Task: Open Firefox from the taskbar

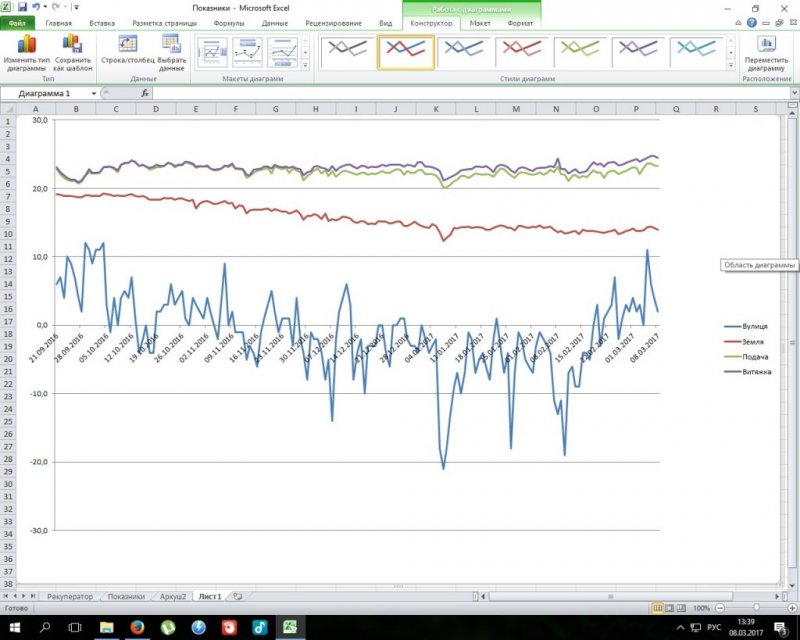Action: [138, 627]
